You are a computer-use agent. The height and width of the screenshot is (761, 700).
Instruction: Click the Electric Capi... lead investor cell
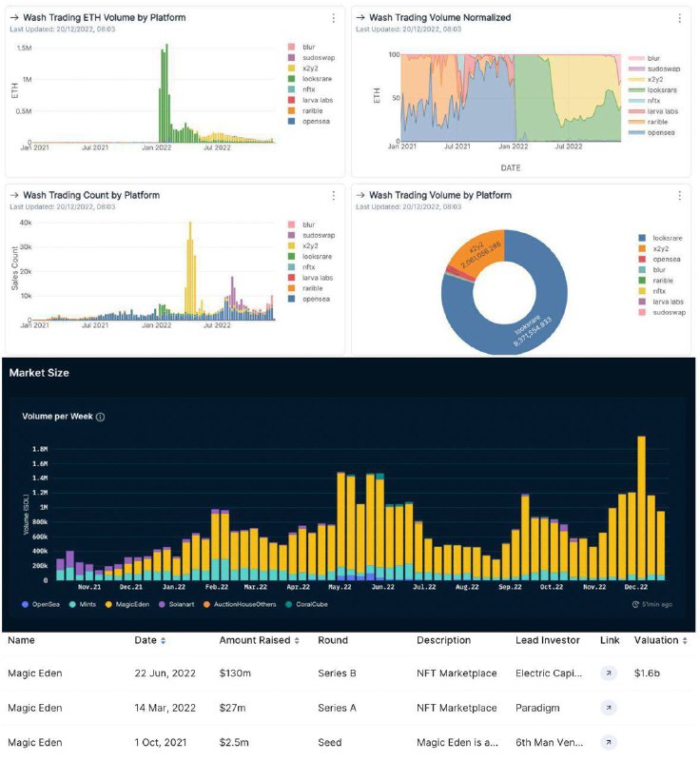click(x=549, y=673)
